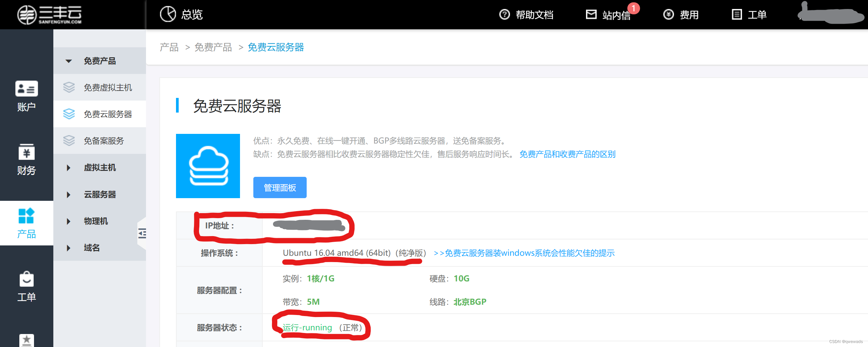Screen dimensions: 868x347
Task: Select 免备案服务 in submenu
Action: [104, 141]
